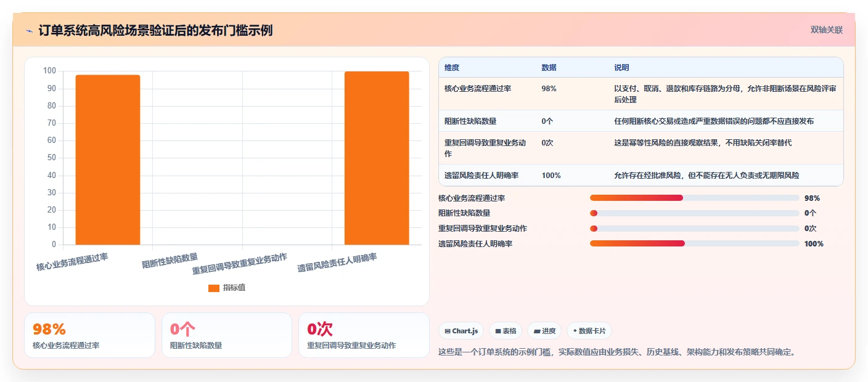Click the 指标值 legend text
Screen dimensions: 868x382
pyautogui.click(x=234, y=288)
